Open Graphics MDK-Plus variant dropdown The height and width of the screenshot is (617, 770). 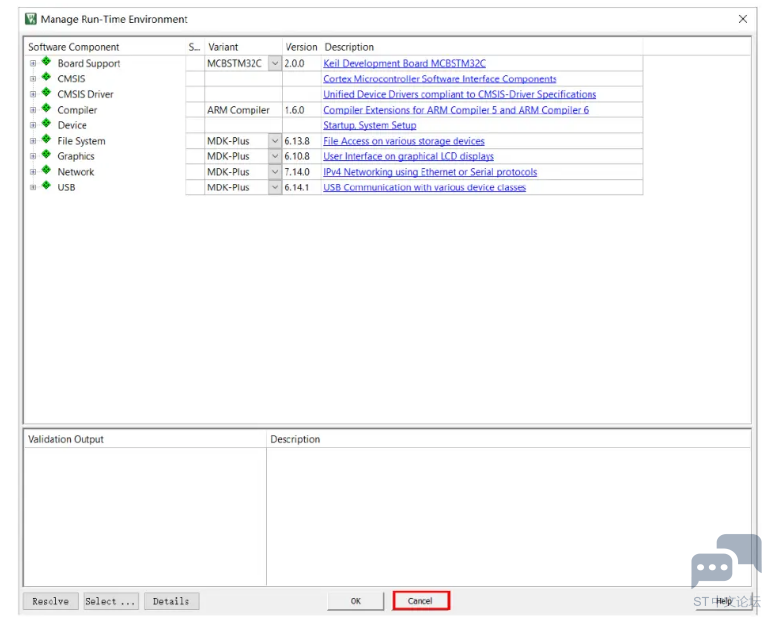tap(275, 156)
